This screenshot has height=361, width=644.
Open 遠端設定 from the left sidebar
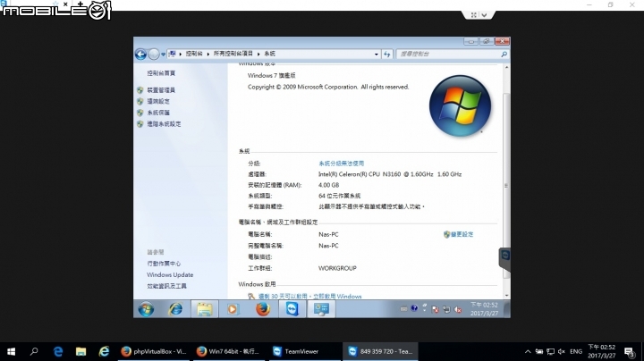pos(158,101)
